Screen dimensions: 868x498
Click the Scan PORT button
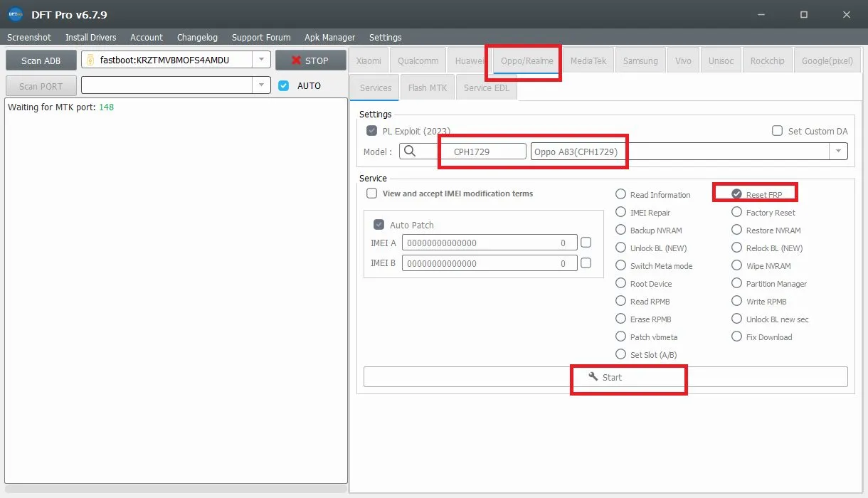tap(41, 86)
